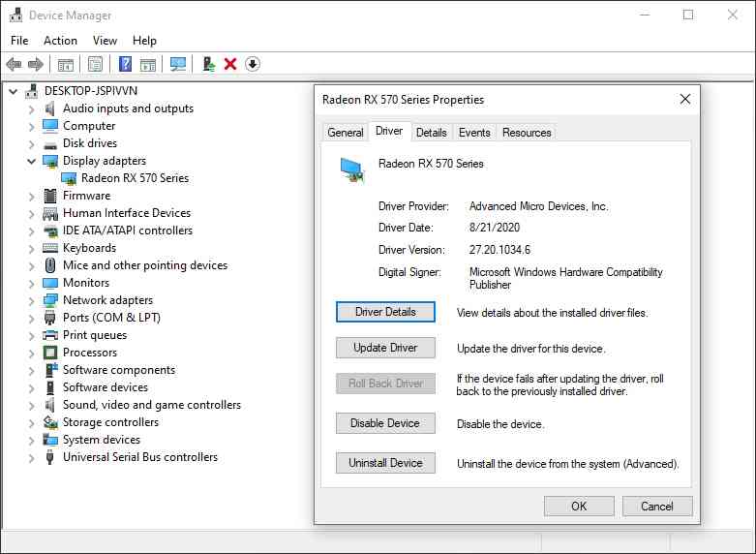This screenshot has width=756, height=554.
Task: Close the Radeon RX 570 Properties dialog
Action: [684, 100]
